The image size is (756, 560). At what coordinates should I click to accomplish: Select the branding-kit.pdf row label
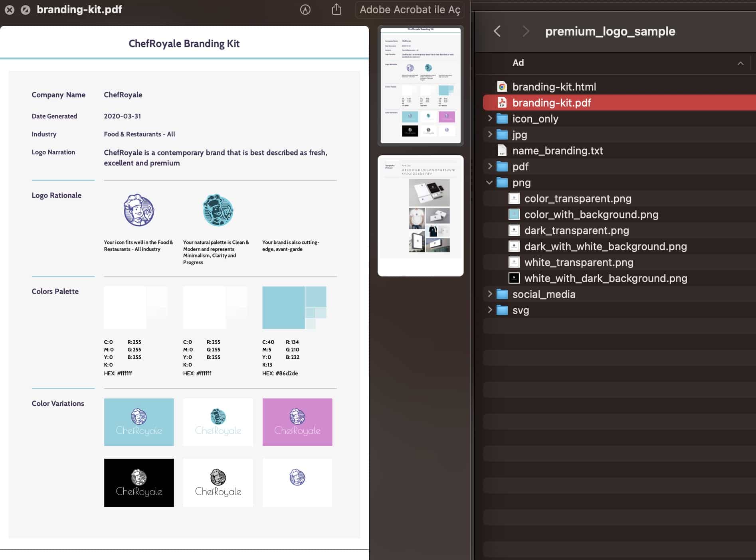coord(552,103)
